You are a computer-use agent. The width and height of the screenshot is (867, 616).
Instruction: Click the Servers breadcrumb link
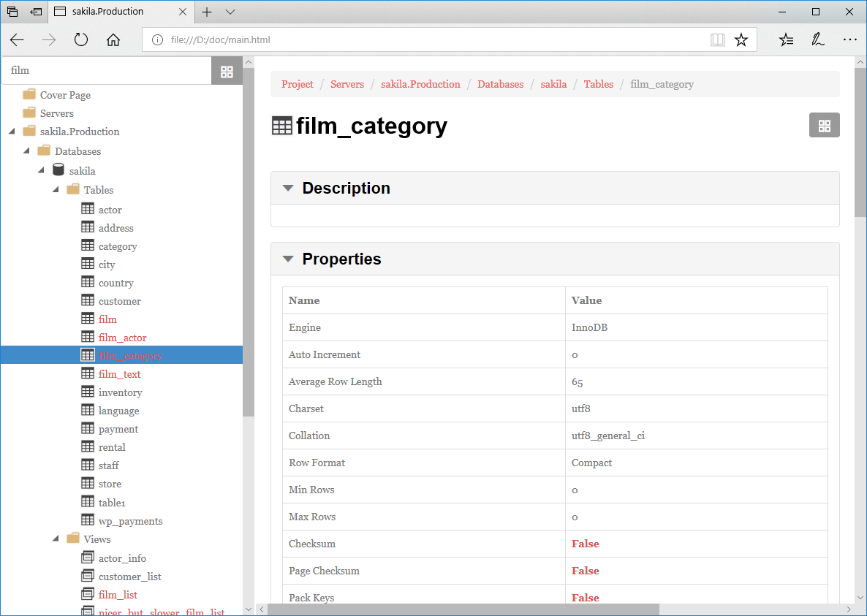coord(347,84)
